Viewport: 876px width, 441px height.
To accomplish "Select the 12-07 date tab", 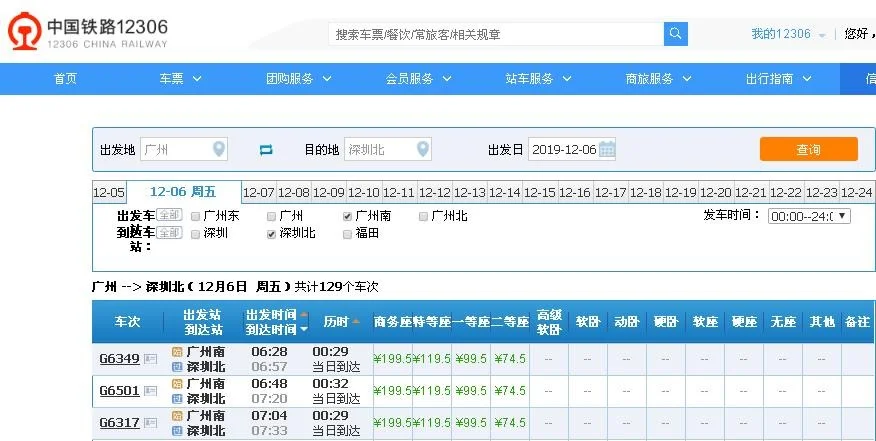I will click(259, 192).
